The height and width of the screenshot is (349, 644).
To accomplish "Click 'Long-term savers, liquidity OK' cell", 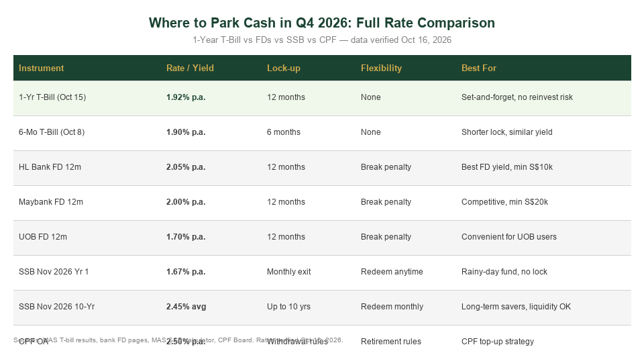I will coord(516,307).
